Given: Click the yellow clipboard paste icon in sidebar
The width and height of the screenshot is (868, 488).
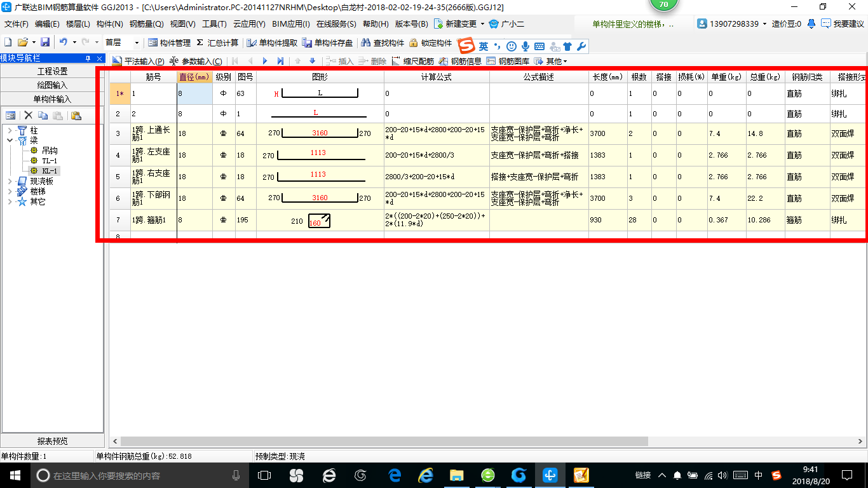Looking at the screenshot, I should pos(76,116).
